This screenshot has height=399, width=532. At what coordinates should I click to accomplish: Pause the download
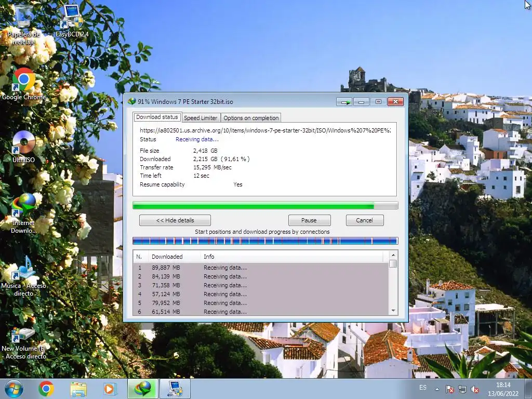click(x=309, y=220)
